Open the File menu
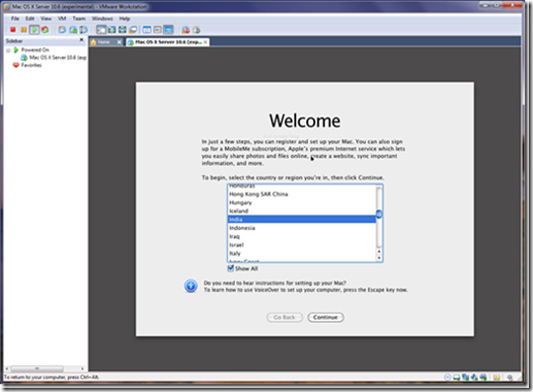The image size is (533, 392). [x=15, y=19]
